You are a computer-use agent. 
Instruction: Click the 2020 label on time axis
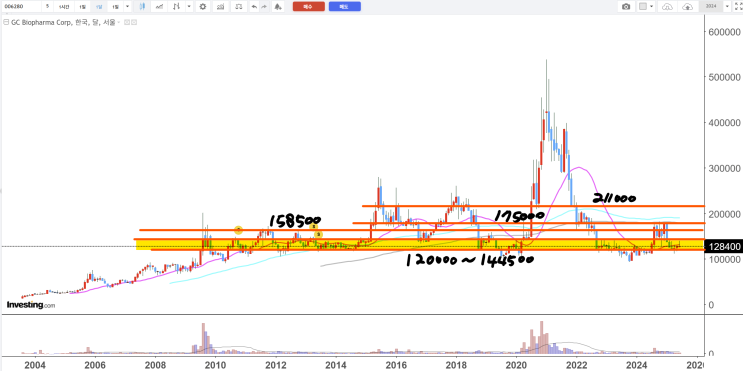(x=517, y=365)
